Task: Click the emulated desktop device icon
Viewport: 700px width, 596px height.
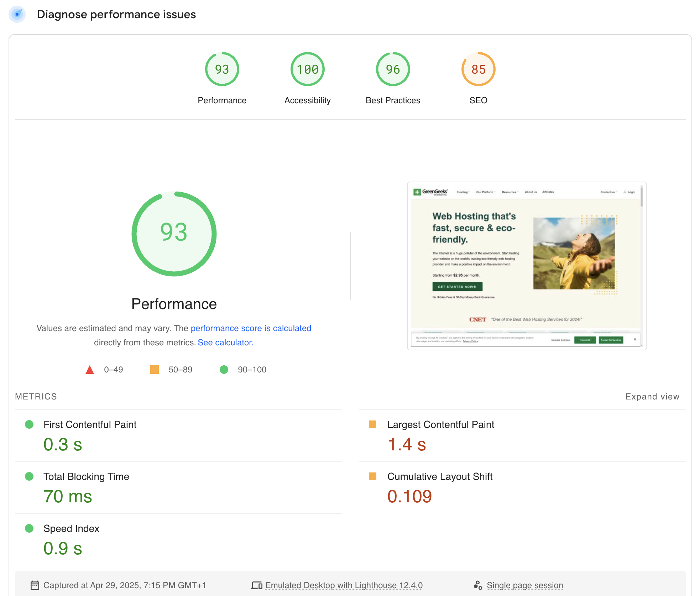Action: pos(257,585)
